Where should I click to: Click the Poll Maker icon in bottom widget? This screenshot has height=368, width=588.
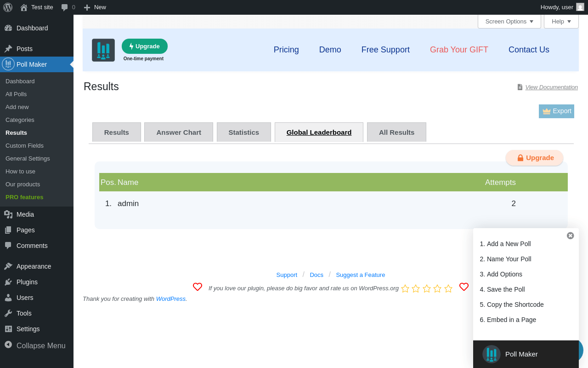click(492, 354)
